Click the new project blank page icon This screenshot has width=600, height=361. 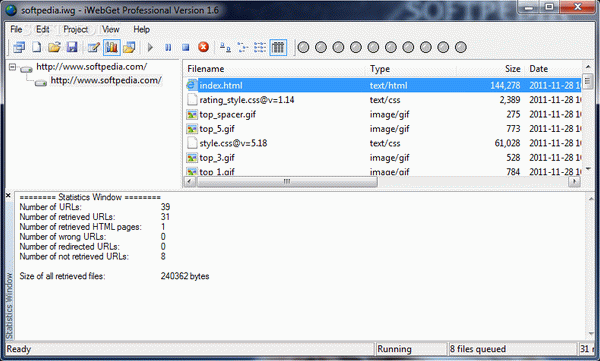(x=36, y=47)
